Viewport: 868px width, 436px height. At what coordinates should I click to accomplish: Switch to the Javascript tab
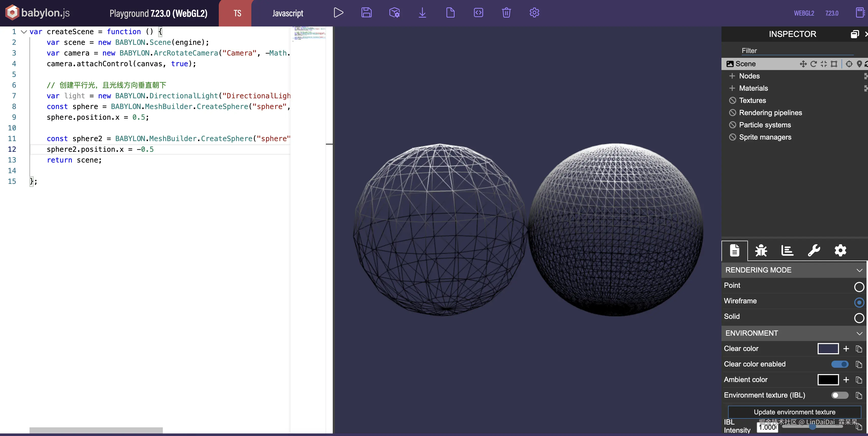pyautogui.click(x=287, y=13)
